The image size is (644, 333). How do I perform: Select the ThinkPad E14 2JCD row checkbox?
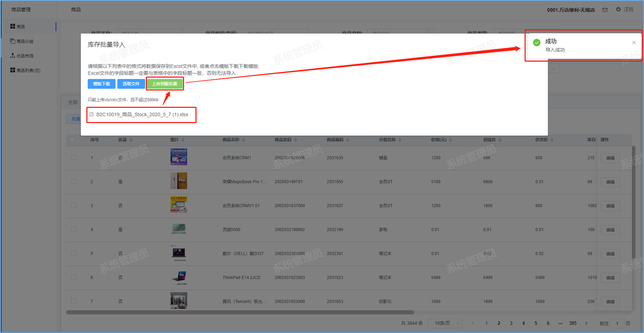pos(73,277)
